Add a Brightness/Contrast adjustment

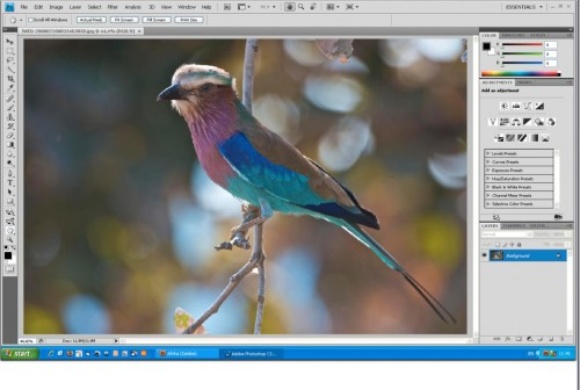point(505,106)
